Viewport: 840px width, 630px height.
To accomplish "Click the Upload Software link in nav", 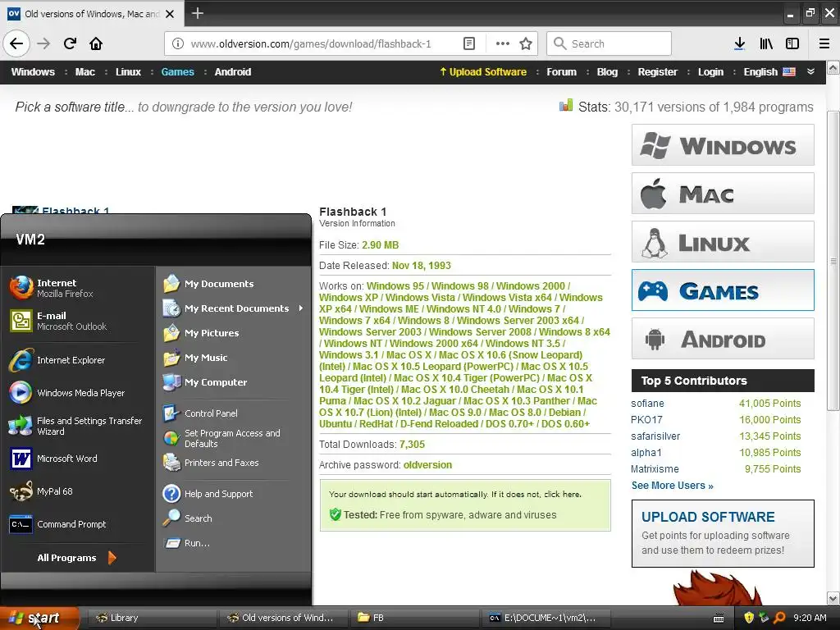I will 482,72.
